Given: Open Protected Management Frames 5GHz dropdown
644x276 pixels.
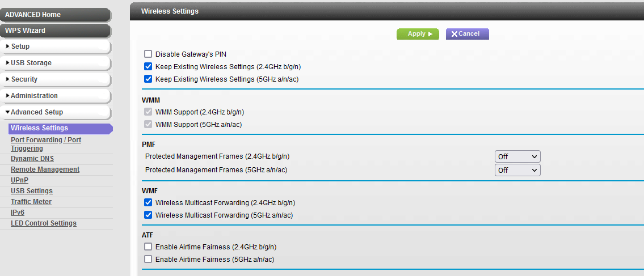Looking at the screenshot, I should 517,170.
